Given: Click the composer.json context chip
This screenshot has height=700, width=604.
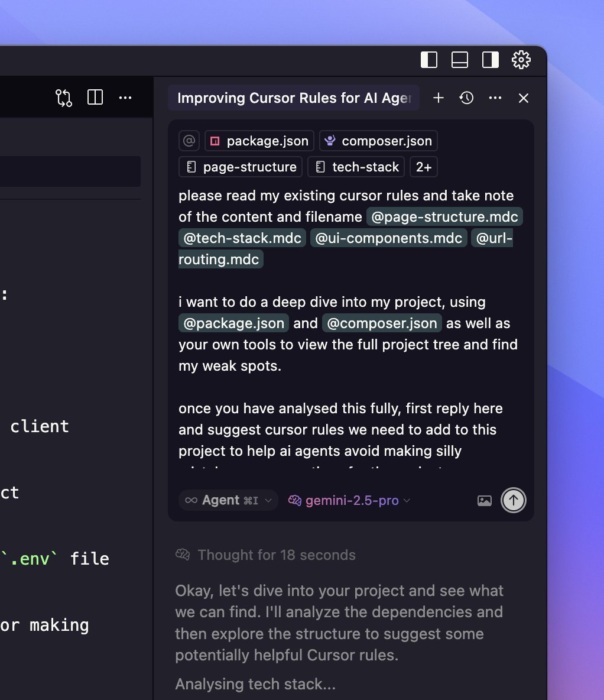Looking at the screenshot, I should click(x=378, y=141).
